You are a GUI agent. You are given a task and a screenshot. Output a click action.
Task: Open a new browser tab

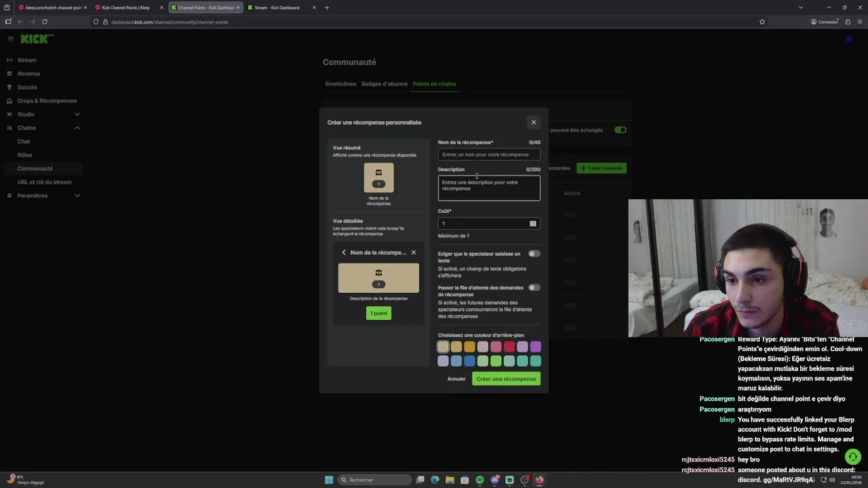(x=327, y=7)
